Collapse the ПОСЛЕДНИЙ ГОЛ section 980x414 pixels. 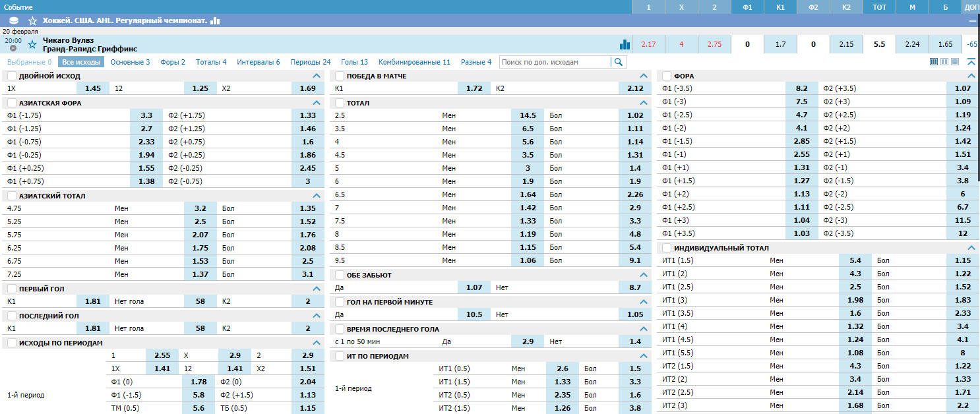[x=316, y=316]
